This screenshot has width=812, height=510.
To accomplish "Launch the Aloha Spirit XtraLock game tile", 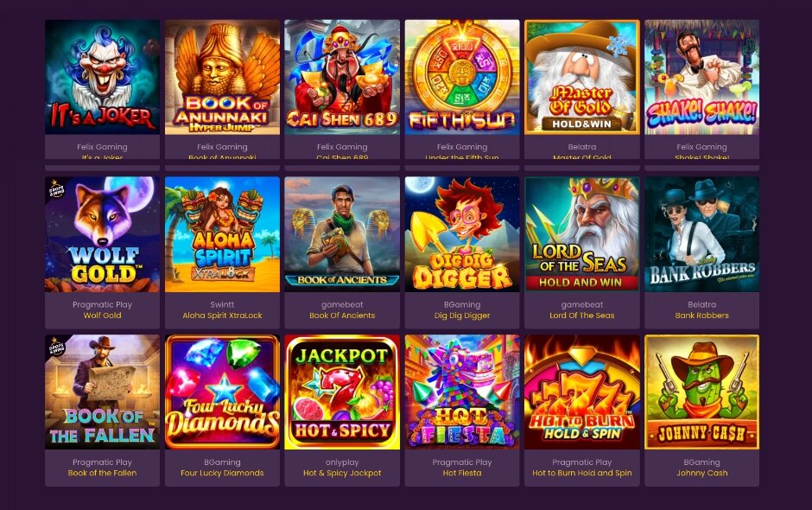I will click(222, 234).
